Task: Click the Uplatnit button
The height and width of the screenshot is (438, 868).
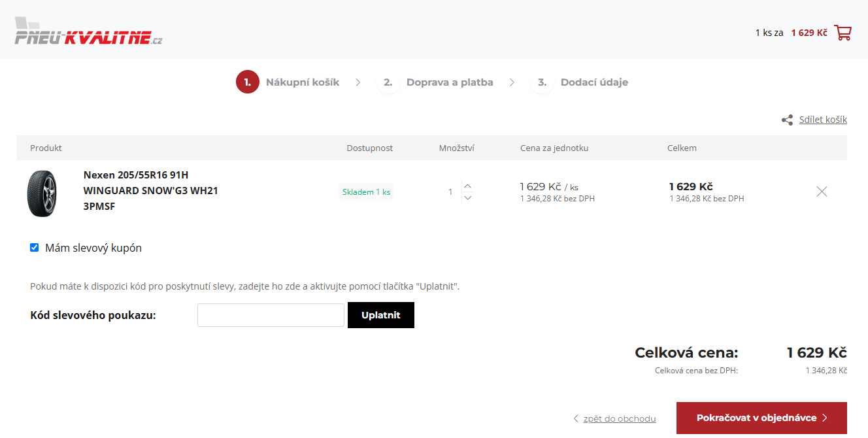Action: coord(381,315)
